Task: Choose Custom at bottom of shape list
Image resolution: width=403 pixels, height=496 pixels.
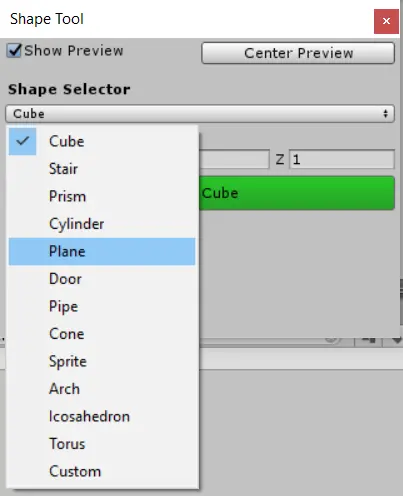Action: pos(102,471)
